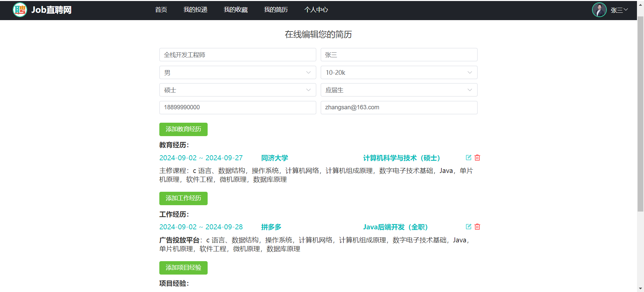Click the 添加工作经历 button
644x292 pixels.
coord(183,198)
